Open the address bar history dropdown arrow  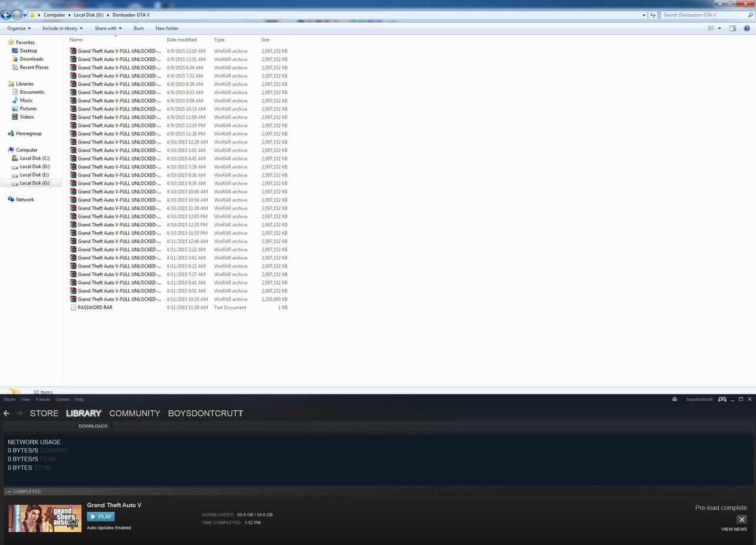point(644,15)
